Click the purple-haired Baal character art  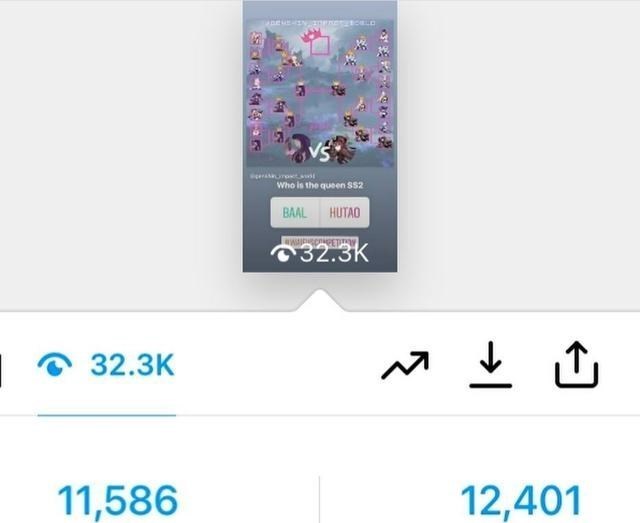click(296, 149)
